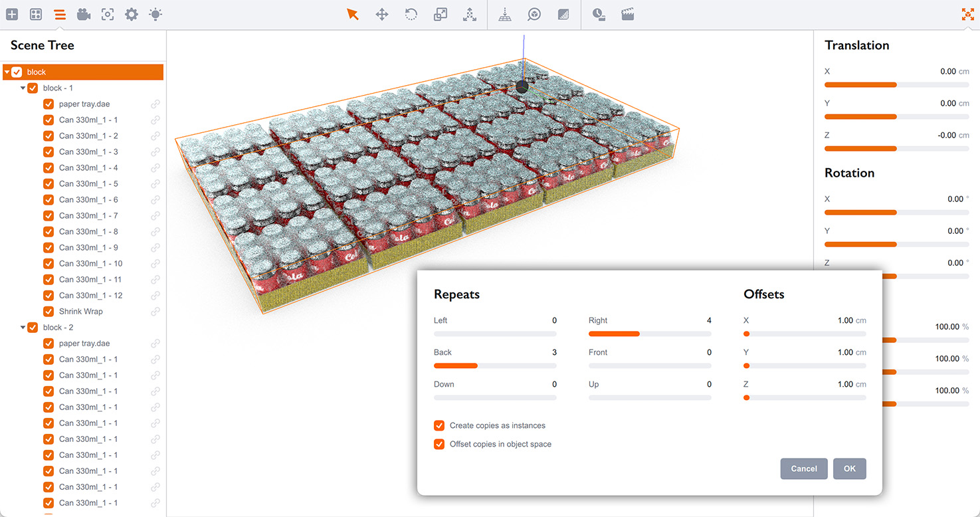
Task: Adjust the Offsets X slider
Action: coord(805,334)
